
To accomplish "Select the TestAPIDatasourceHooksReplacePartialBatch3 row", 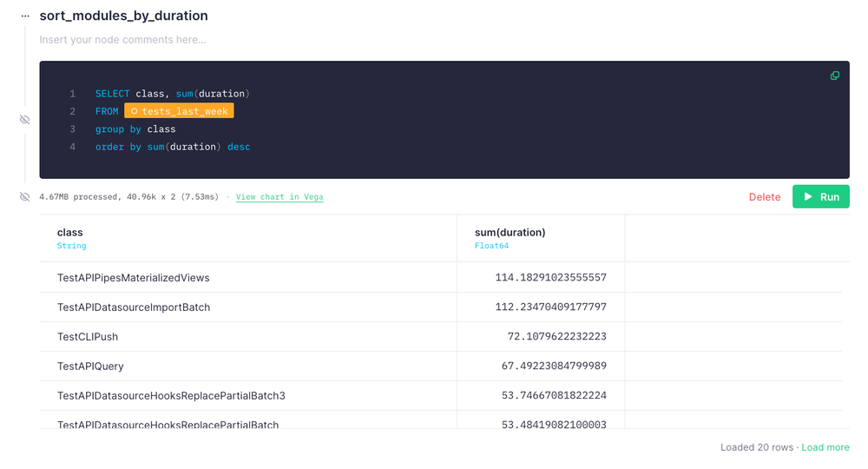I will [x=171, y=396].
